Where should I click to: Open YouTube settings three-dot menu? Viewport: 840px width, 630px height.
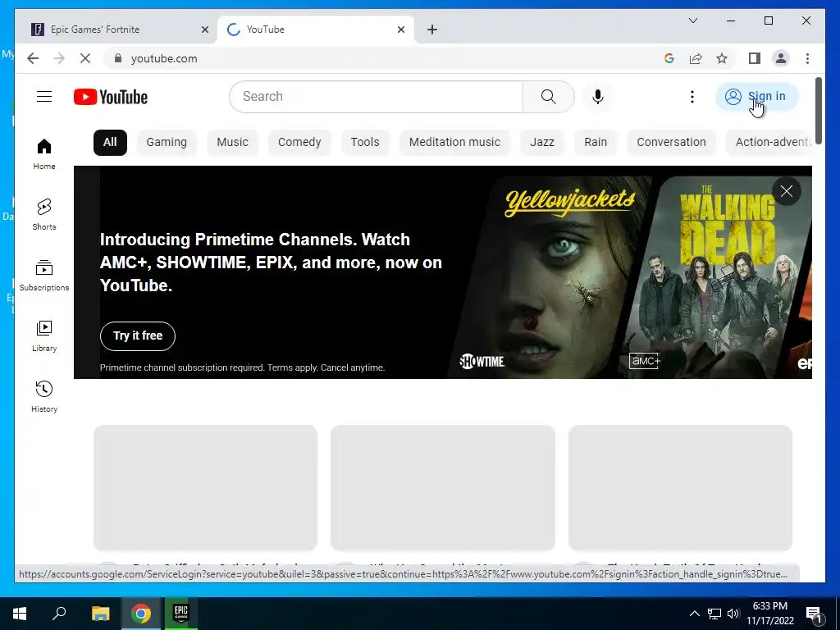pos(692,97)
